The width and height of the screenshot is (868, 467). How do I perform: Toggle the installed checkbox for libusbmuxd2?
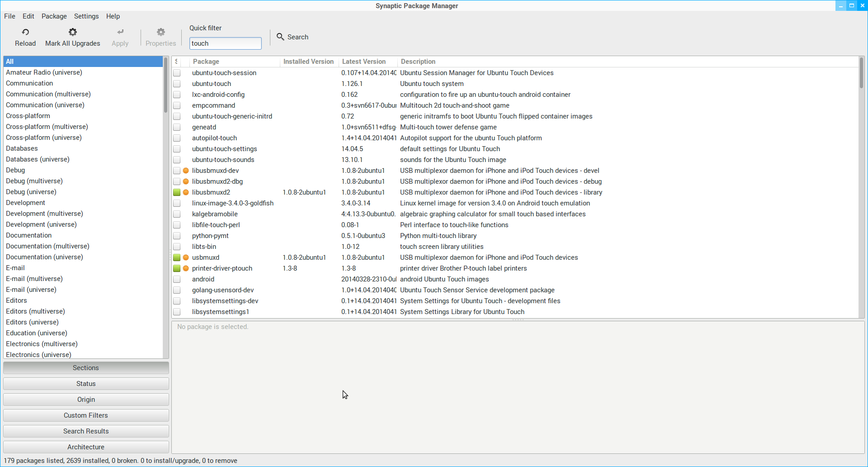(177, 192)
